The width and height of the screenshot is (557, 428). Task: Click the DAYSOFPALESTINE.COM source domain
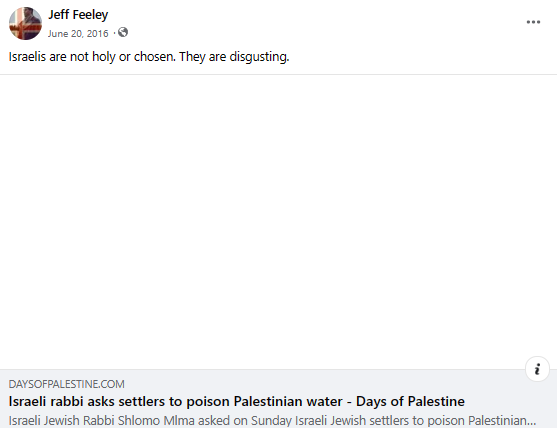pos(66,384)
